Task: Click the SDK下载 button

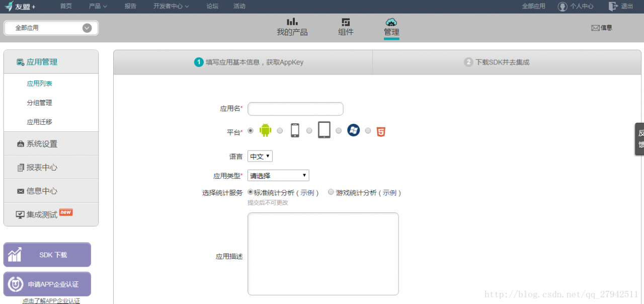Action: click(47, 255)
